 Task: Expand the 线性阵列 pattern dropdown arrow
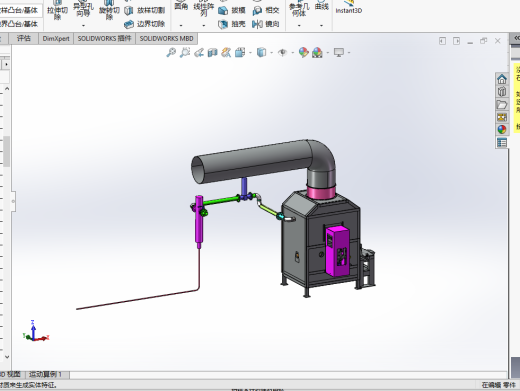[204, 25]
